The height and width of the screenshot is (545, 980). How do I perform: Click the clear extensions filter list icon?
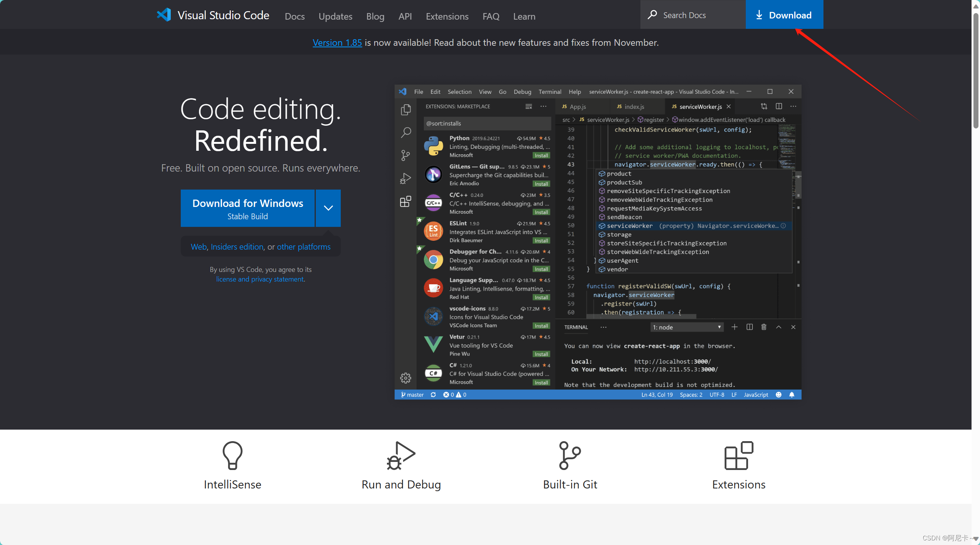[x=529, y=106]
